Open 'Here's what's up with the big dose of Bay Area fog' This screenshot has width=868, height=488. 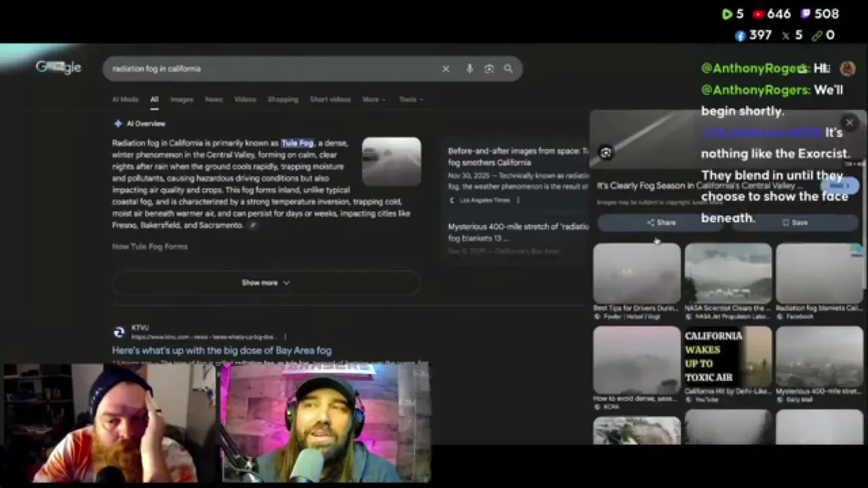pos(222,350)
